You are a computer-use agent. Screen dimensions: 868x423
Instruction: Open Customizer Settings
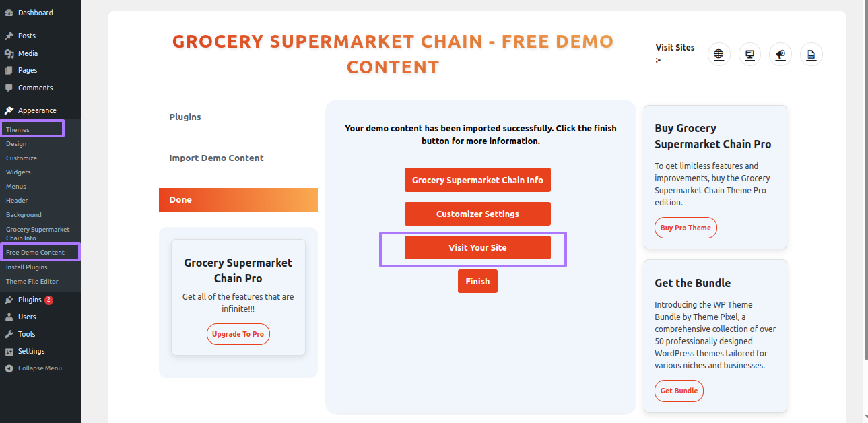(477, 214)
